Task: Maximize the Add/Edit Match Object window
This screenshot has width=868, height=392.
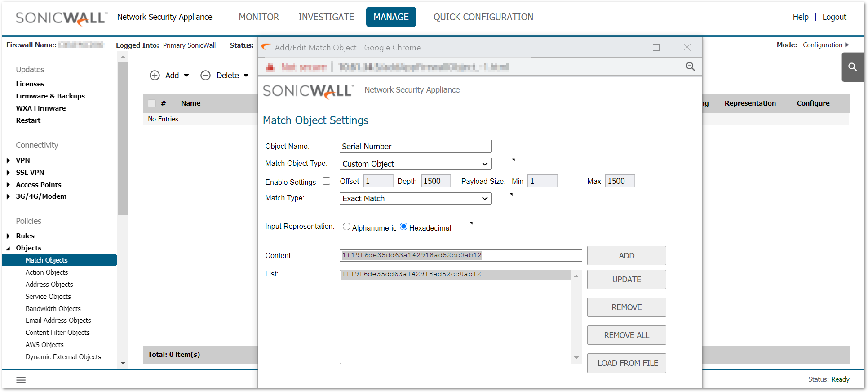Action: click(656, 47)
